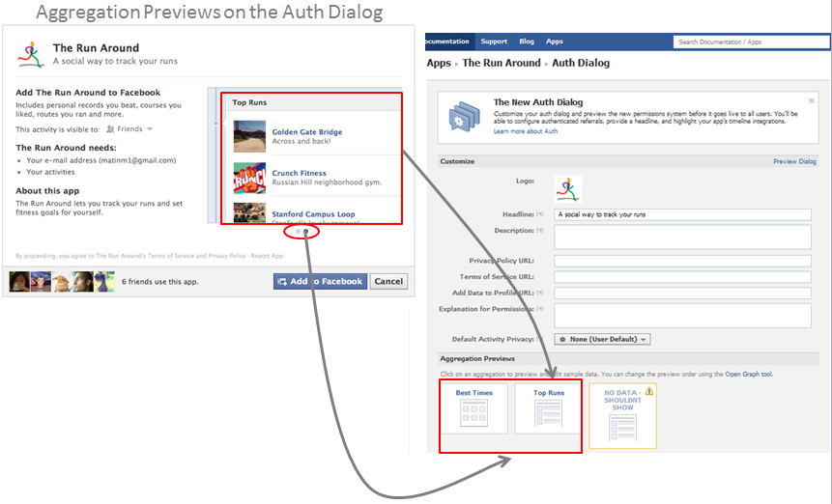Click the fifth friend avatar thumbnail

point(104,281)
